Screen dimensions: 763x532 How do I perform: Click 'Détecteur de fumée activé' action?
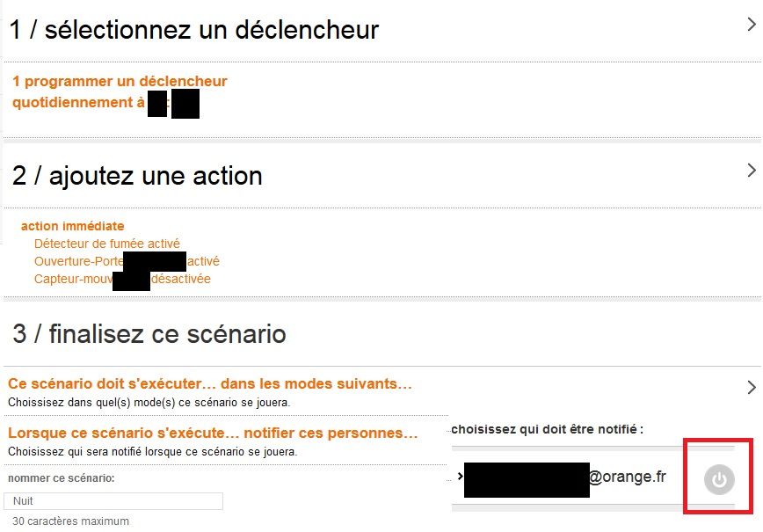(107, 244)
